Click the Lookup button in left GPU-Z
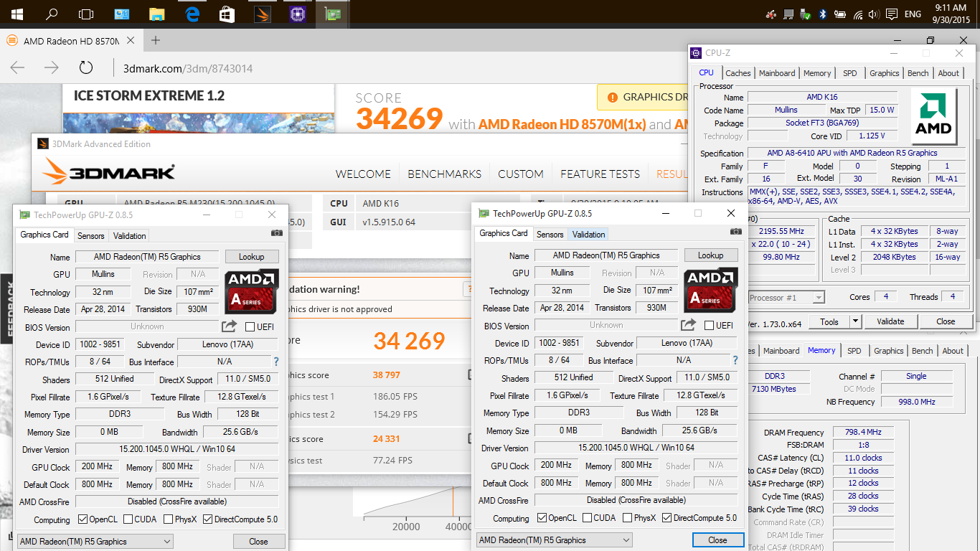This screenshot has width=980, height=551. [x=251, y=257]
